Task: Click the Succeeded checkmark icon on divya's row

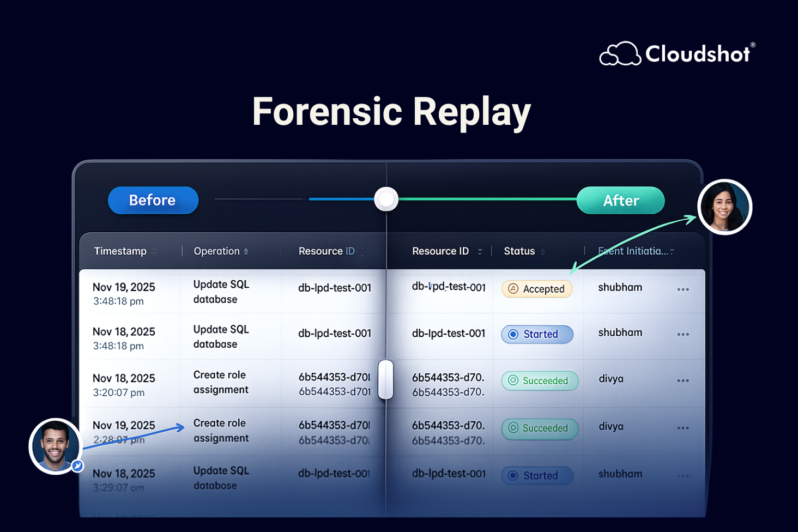Action: (x=513, y=380)
